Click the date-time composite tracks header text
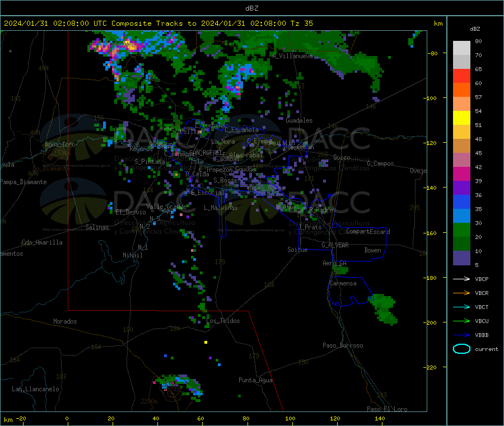 coord(158,24)
